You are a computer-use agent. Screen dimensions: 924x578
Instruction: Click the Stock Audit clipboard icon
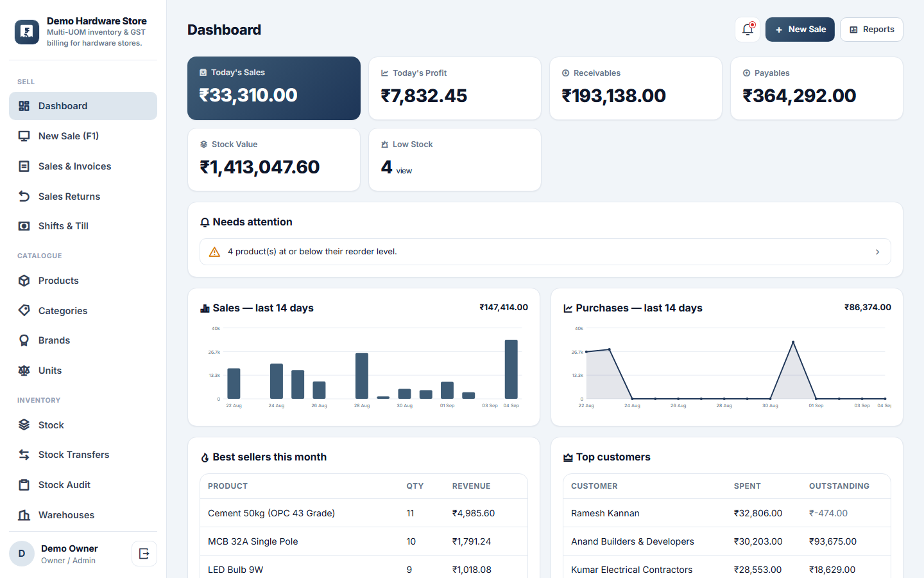(x=24, y=485)
